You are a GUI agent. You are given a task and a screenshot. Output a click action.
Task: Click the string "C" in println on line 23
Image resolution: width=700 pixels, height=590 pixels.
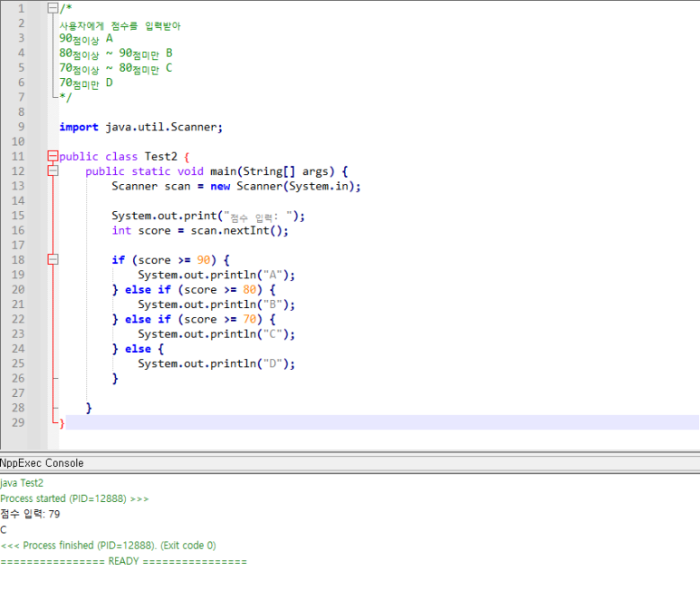point(273,334)
